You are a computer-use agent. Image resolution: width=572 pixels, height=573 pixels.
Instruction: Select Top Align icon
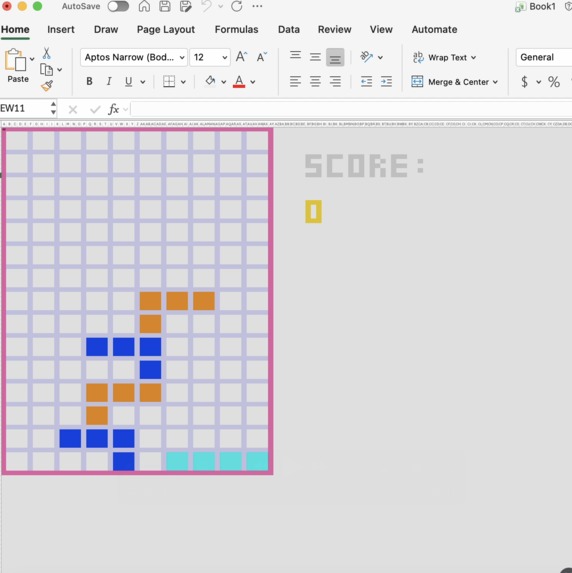[x=295, y=57]
